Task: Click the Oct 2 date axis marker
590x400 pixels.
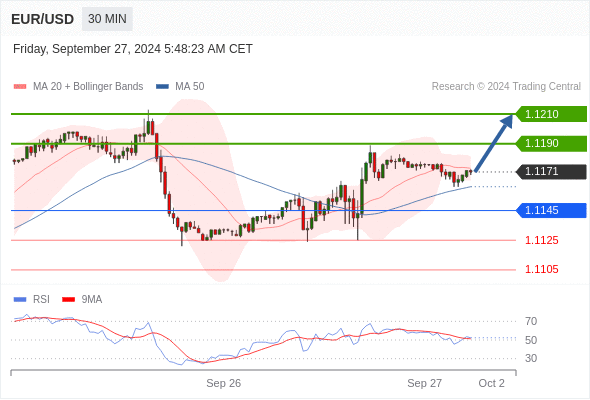Action: (x=491, y=383)
